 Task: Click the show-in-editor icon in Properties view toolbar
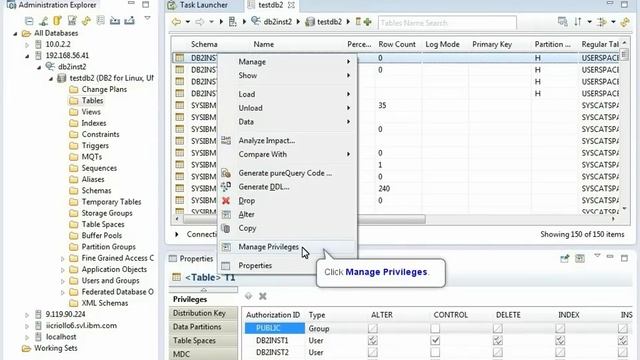click(x=580, y=258)
